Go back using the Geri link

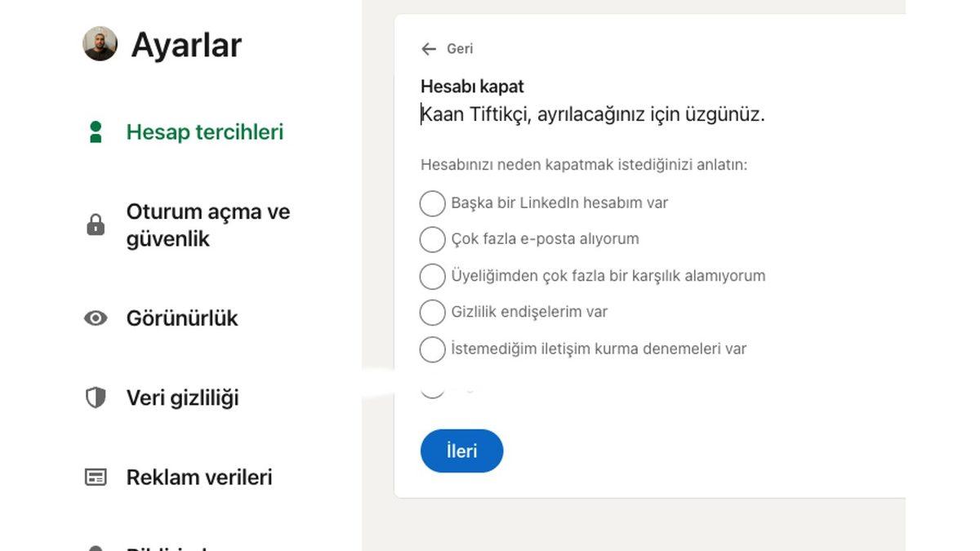[x=458, y=49]
